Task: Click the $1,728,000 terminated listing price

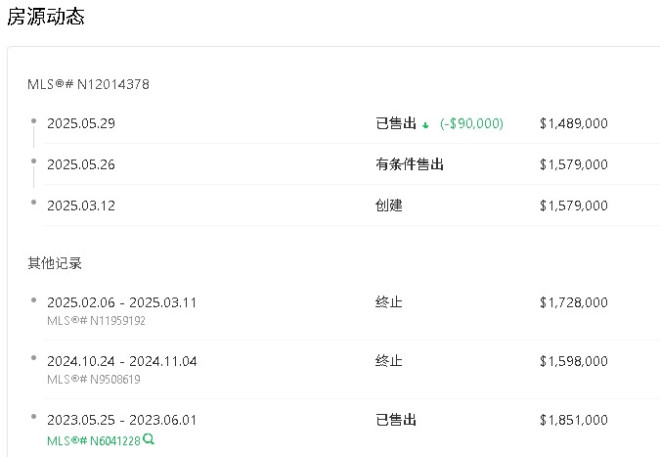Action: point(573,302)
